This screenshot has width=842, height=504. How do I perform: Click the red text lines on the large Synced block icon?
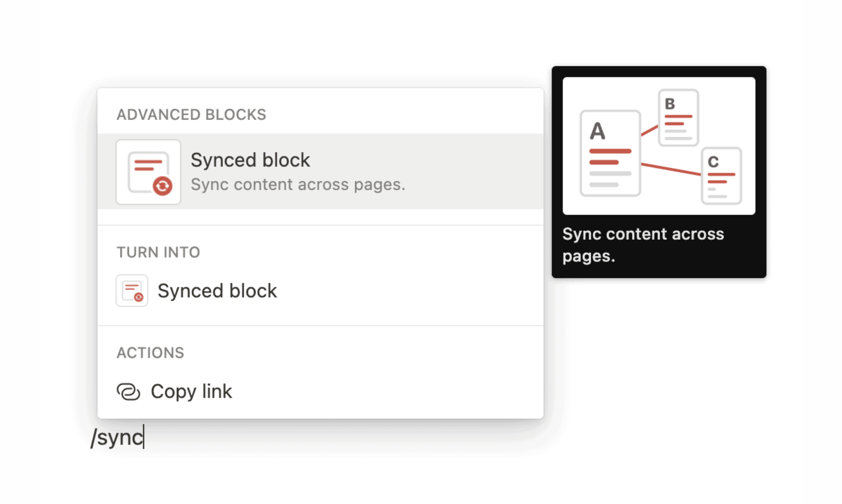[x=147, y=165]
